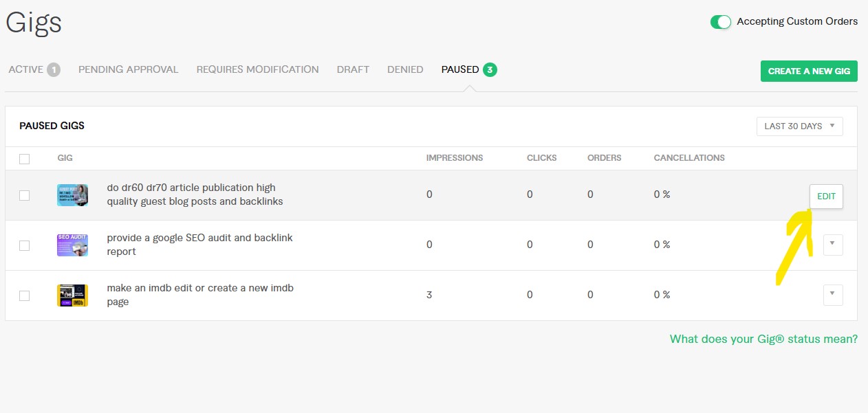Viewport: 868px width, 413px height.
Task: Open the IMDb gig thumbnail image
Action: pos(72,295)
